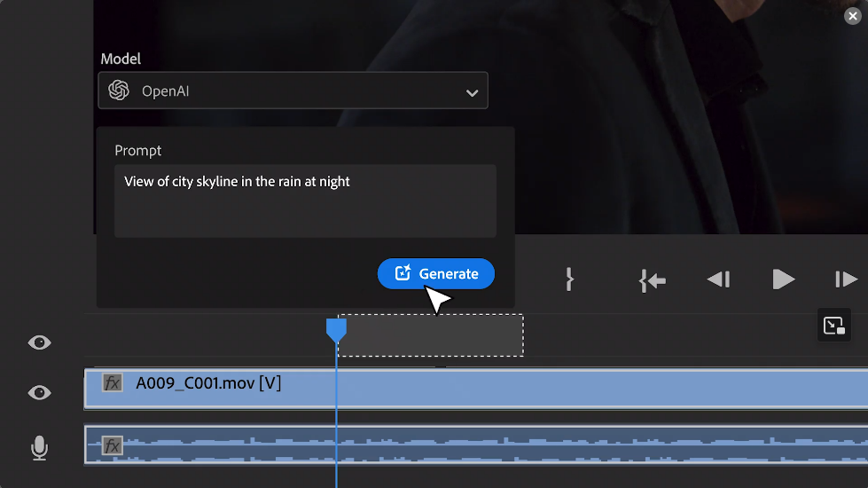The width and height of the screenshot is (868, 488).
Task: Toggle visibility of the A009_C001.mov track
Action: coord(39,393)
